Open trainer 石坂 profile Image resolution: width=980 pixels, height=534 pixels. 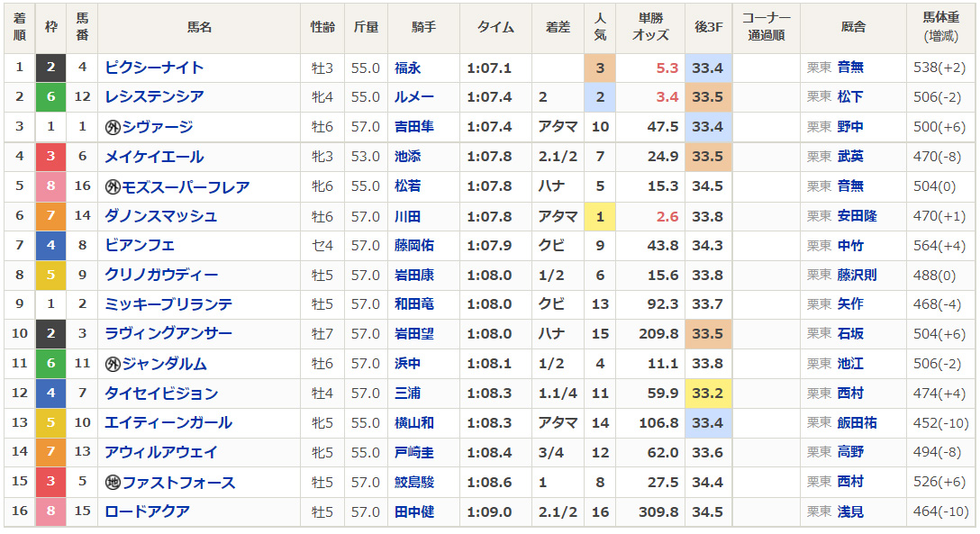[x=850, y=333]
